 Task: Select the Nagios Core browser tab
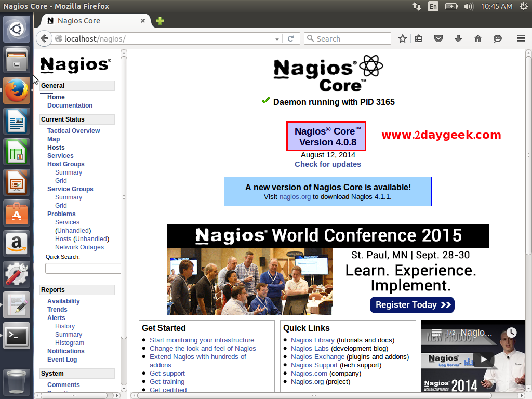click(x=96, y=21)
